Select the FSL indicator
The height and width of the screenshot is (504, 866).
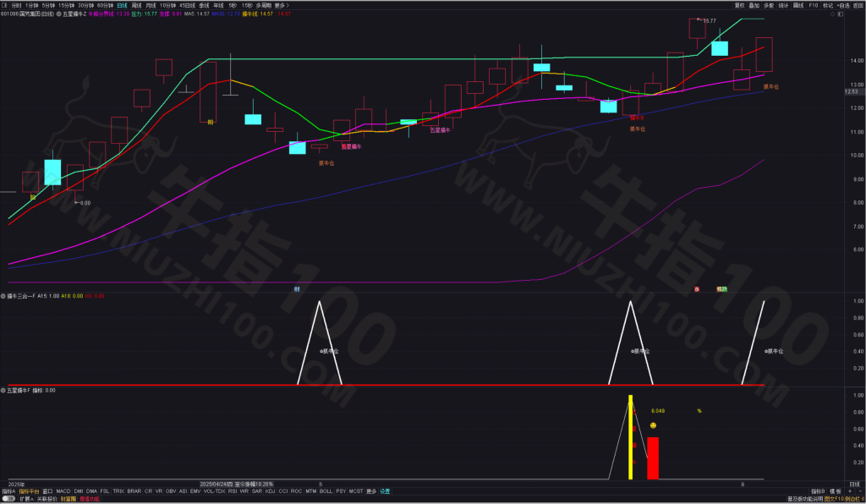pos(105,491)
